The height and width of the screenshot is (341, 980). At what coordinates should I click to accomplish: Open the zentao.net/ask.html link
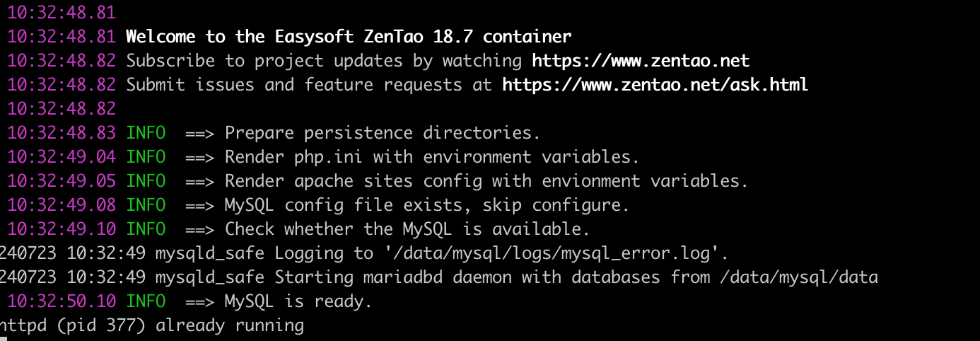pos(655,85)
